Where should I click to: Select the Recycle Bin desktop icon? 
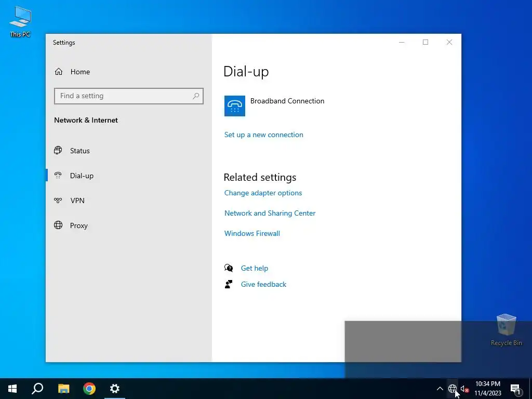(x=506, y=330)
